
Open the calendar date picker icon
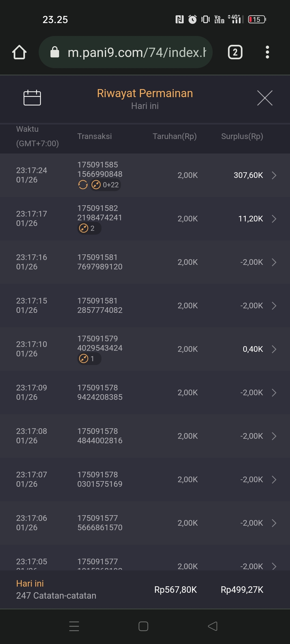pyautogui.click(x=32, y=98)
